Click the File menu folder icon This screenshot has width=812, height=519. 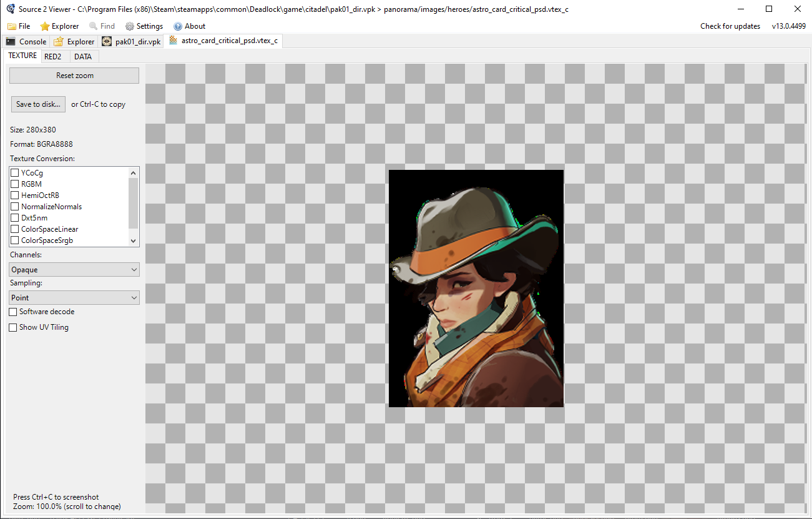point(12,26)
